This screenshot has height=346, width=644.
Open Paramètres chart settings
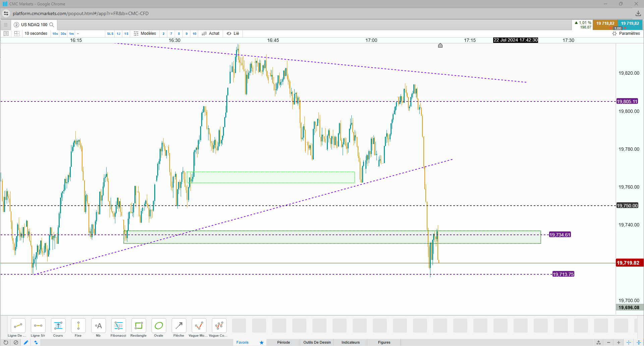tap(626, 33)
